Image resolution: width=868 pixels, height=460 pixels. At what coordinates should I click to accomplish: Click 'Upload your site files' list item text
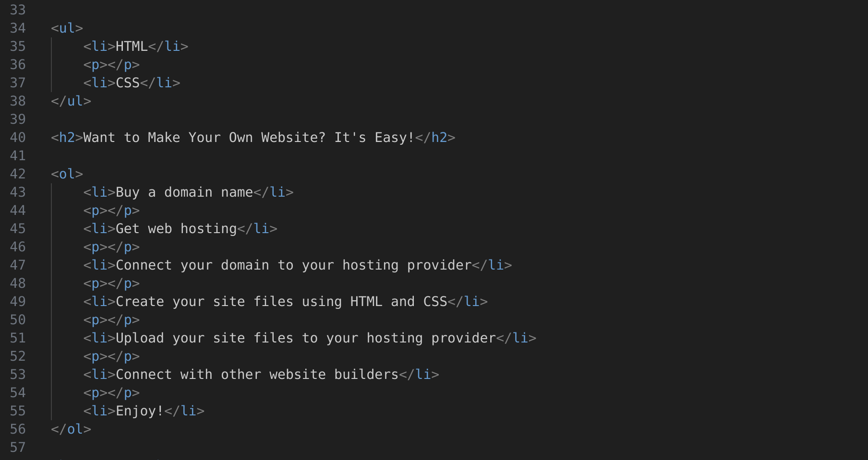tap(305, 338)
